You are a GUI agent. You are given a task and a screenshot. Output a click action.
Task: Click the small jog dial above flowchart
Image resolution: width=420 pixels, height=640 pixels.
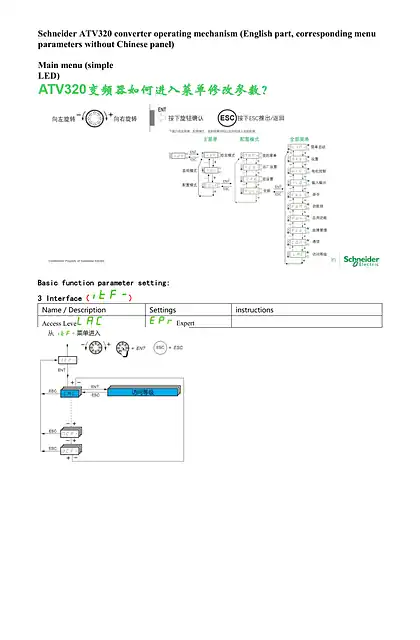click(96, 348)
